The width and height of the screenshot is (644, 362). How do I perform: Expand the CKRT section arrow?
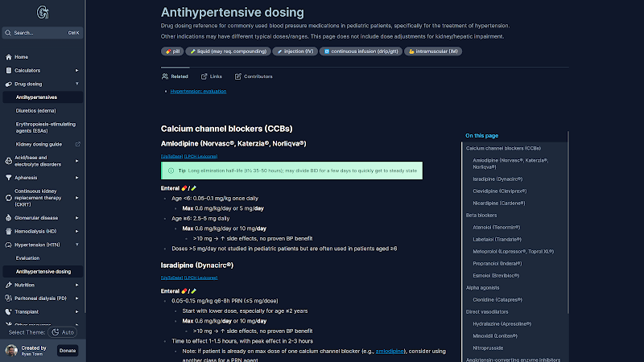[76, 198]
